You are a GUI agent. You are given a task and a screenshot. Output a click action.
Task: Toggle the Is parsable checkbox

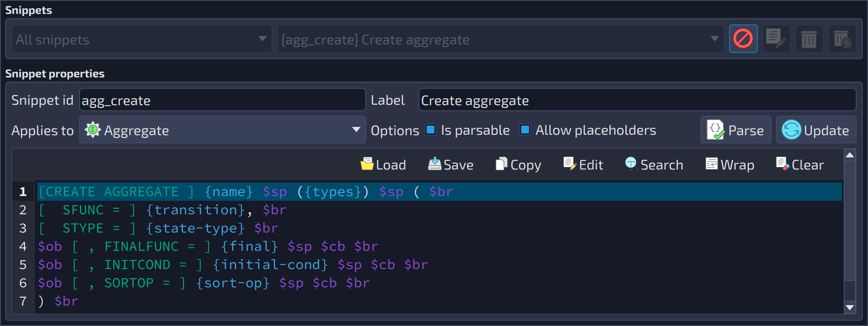[431, 130]
